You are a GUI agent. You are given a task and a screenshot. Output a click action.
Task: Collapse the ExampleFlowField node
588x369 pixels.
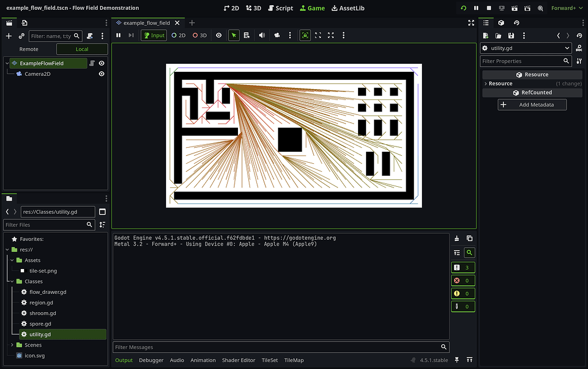(x=7, y=63)
